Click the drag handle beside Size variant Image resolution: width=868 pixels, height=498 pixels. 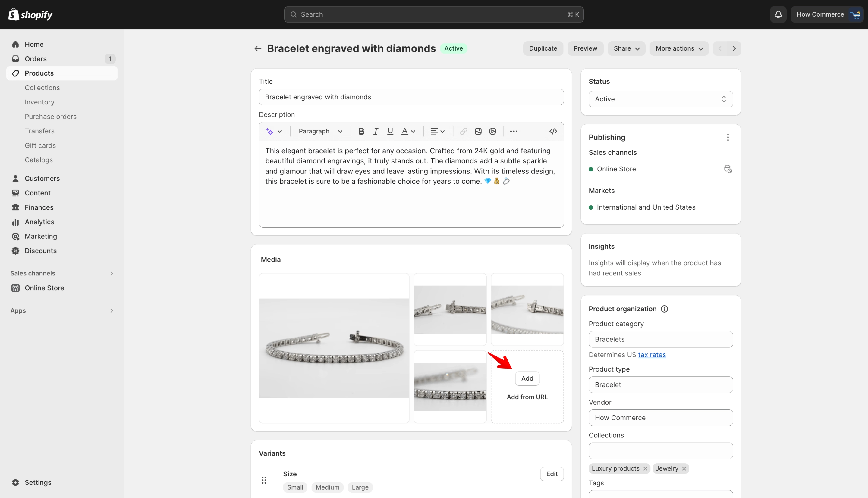coord(264,480)
